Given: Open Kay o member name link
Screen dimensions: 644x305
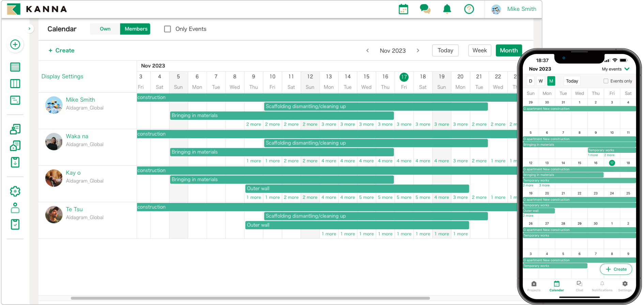Looking at the screenshot, I should (x=73, y=173).
